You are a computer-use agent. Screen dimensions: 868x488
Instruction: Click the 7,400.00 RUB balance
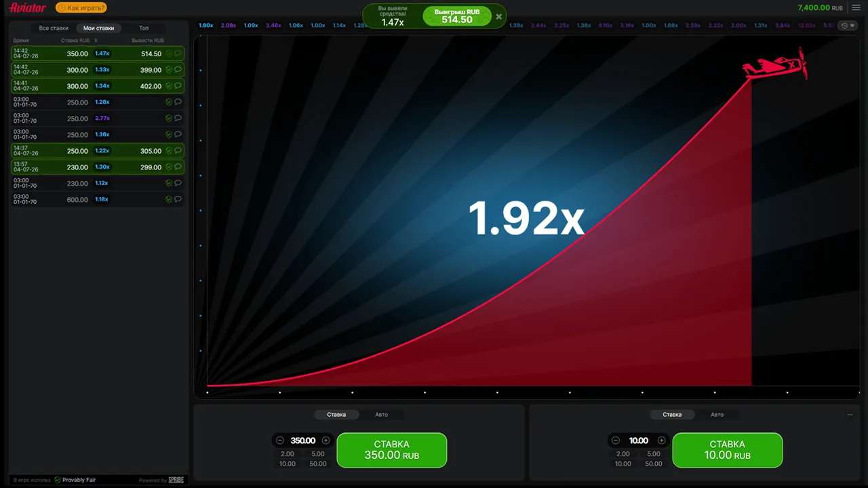click(x=820, y=7)
